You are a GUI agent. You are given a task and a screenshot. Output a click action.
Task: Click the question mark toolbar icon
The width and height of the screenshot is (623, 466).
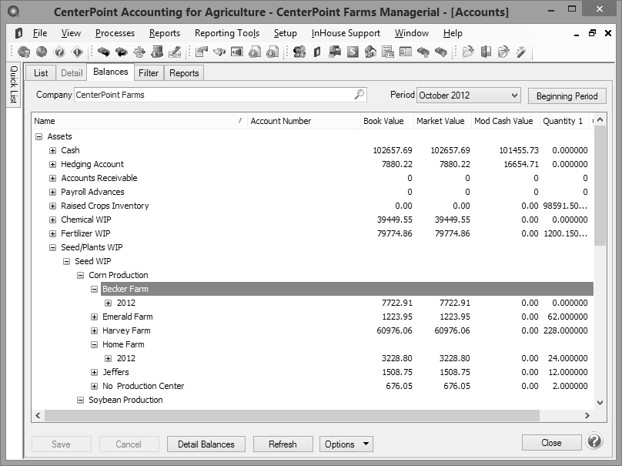59,52
